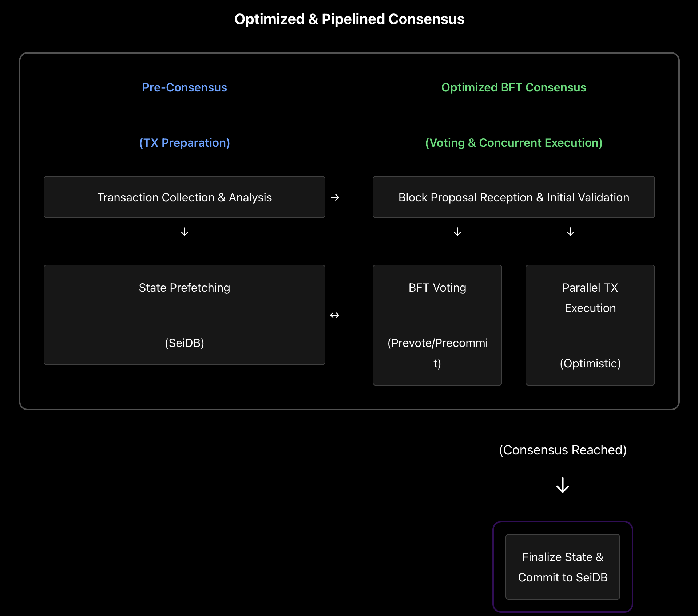Click the Optimized & Pipelined Consensus title
This screenshot has width=698, height=616.
click(x=349, y=19)
